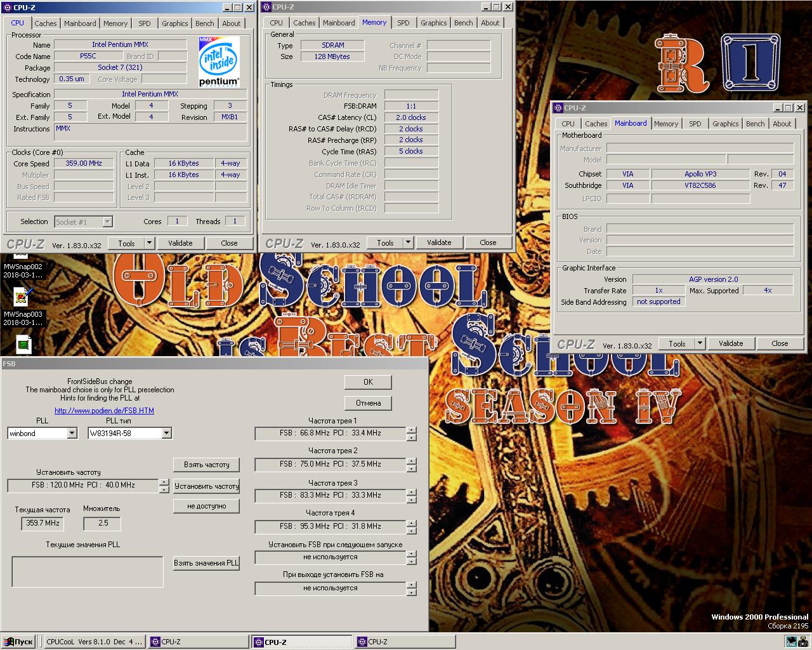The height and width of the screenshot is (650, 812).
Task: Click Взять частоту button
Action: (207, 465)
